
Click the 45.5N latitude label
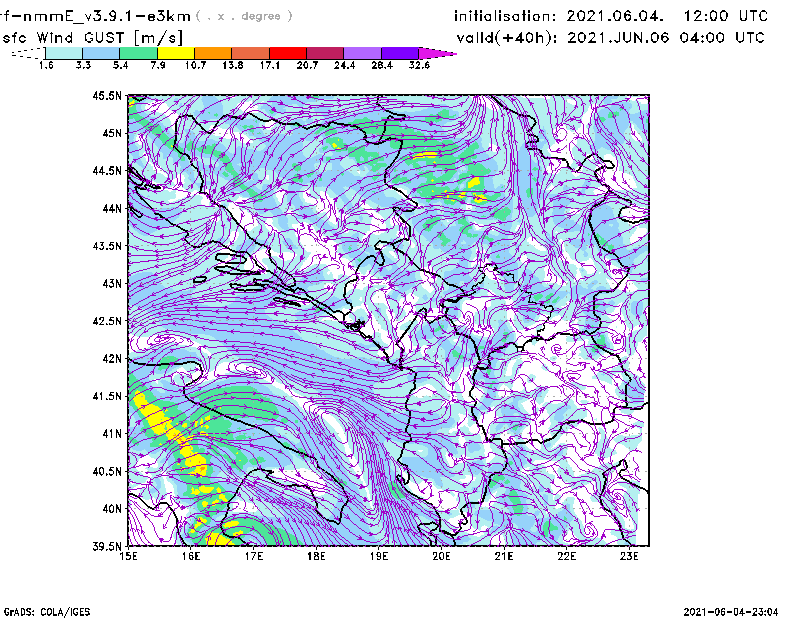tap(107, 95)
